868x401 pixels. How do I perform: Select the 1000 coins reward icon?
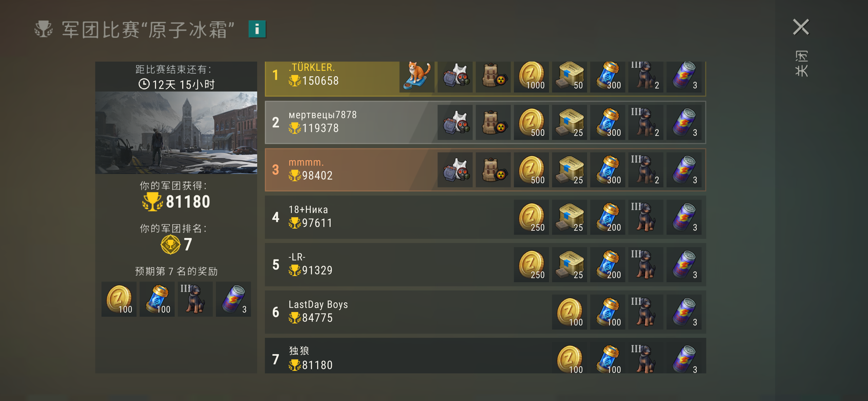(x=531, y=77)
